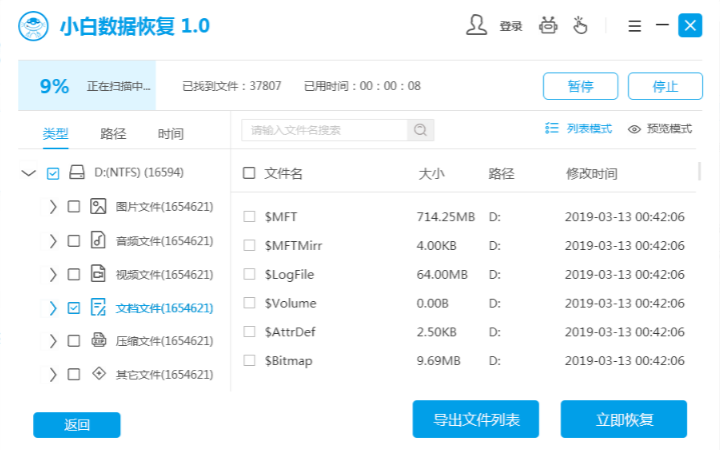Tick the select-all checkbox beside 文件名 header
This screenshot has width=720, height=450.
click(x=249, y=174)
